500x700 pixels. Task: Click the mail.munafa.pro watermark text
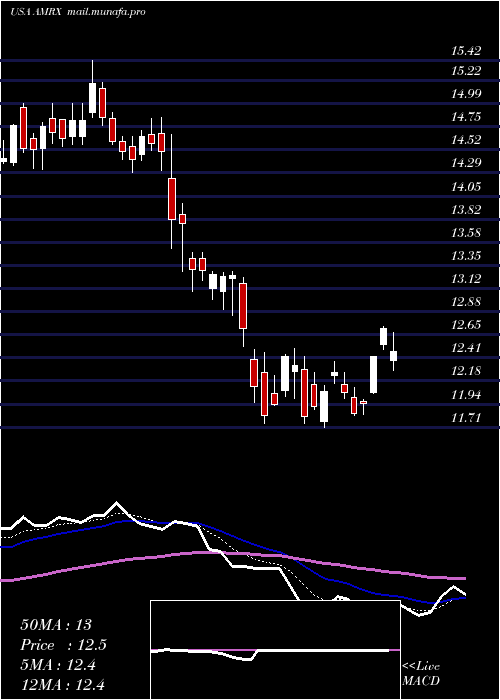[x=107, y=12]
